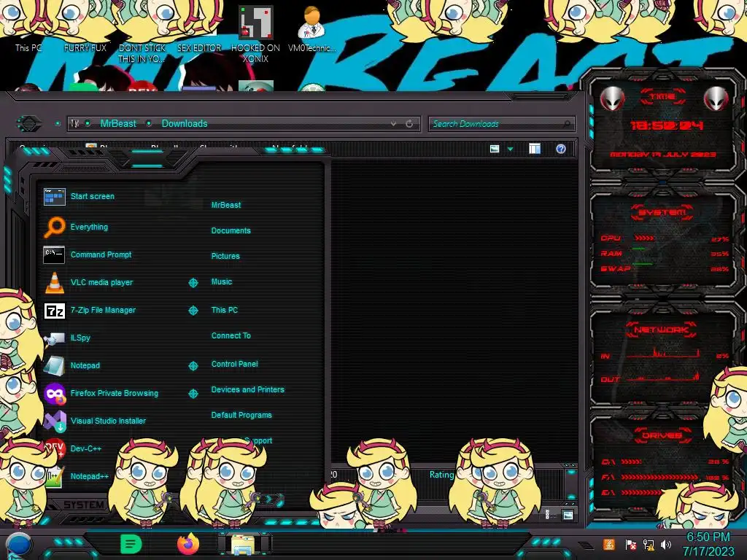Expand VLC media player jump list

pyautogui.click(x=193, y=283)
